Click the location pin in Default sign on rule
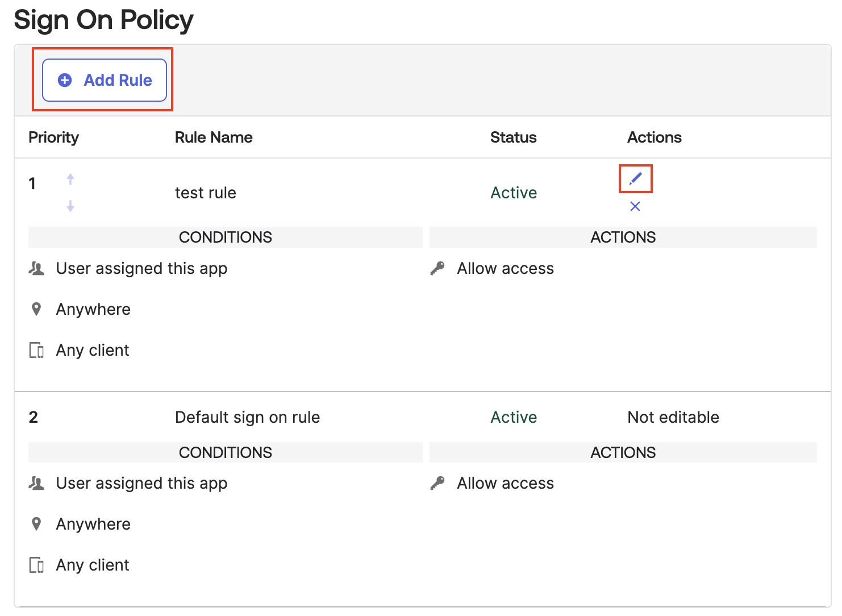Screen dimensions: 842x616 tap(36, 524)
